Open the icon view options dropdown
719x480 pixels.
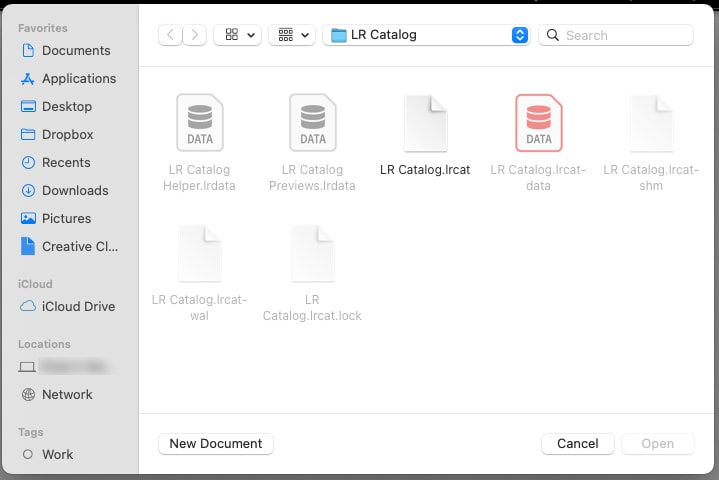[238, 35]
